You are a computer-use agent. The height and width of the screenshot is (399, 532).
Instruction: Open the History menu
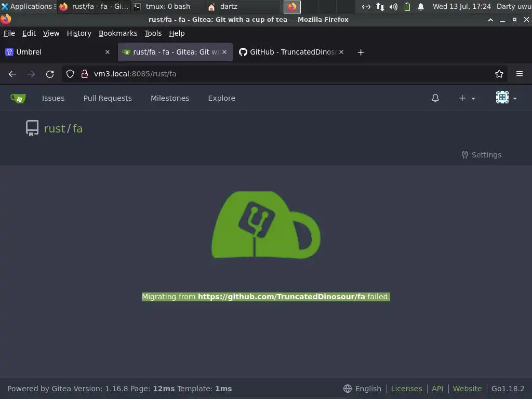(79, 33)
